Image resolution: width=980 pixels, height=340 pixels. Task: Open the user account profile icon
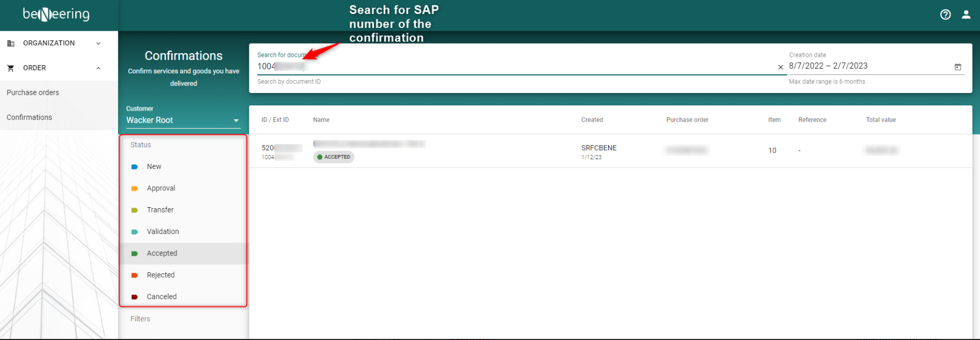[x=965, y=15]
